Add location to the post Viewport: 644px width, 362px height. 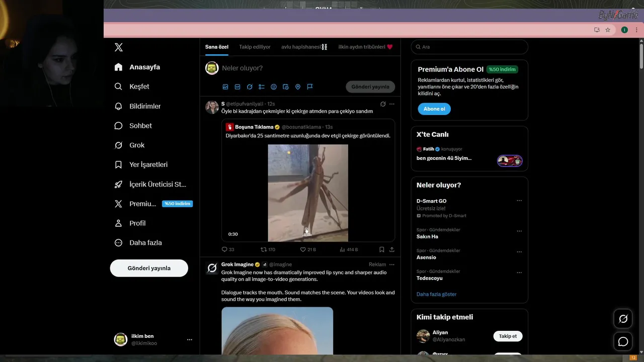pos(298,86)
